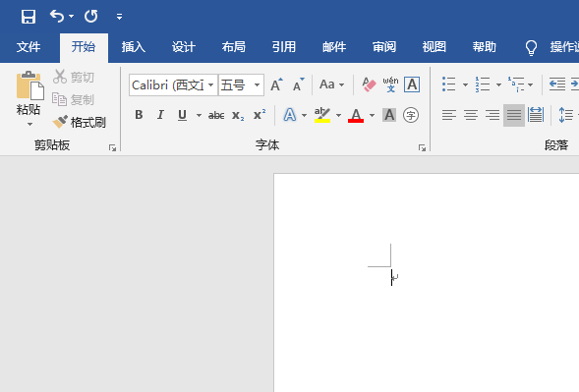Open the 文件 menu

[x=29, y=47]
